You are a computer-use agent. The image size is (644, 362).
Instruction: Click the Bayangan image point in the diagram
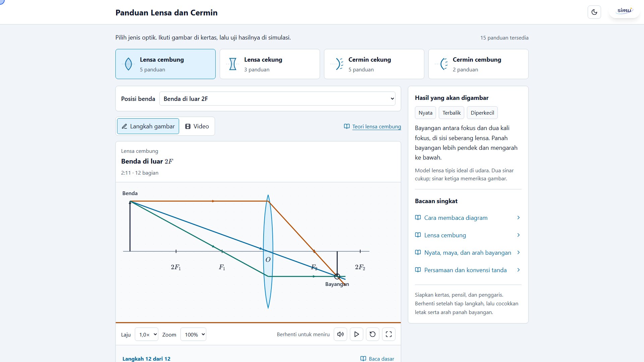point(337,277)
